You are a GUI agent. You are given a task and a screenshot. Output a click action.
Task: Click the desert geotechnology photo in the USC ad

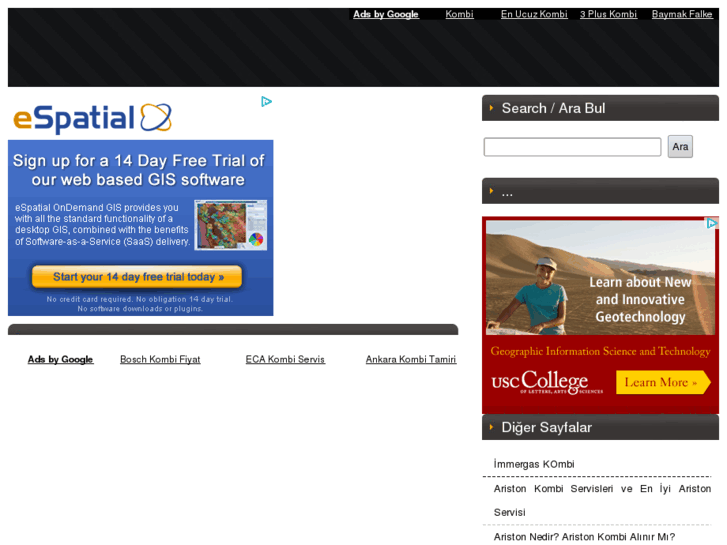tap(600, 277)
